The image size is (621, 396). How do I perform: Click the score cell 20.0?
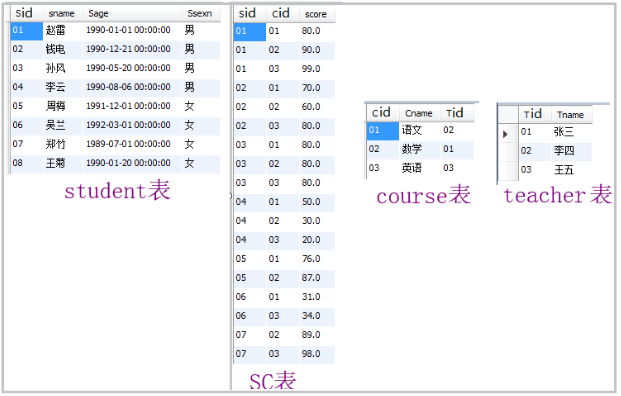(x=317, y=240)
